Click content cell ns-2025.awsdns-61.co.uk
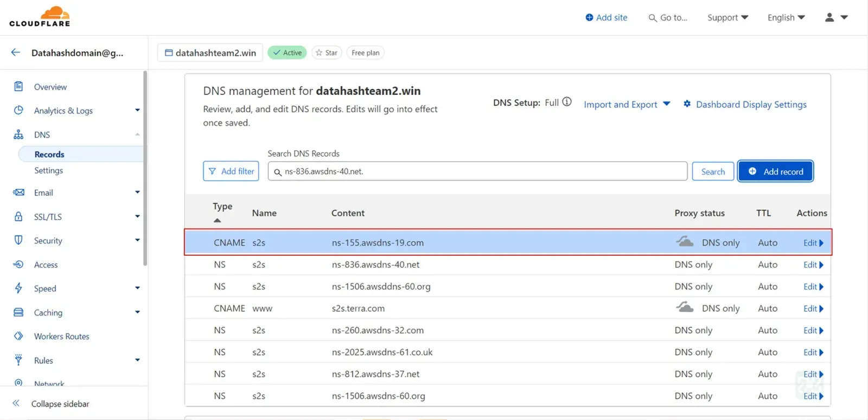The height and width of the screenshot is (420, 868). click(382, 352)
